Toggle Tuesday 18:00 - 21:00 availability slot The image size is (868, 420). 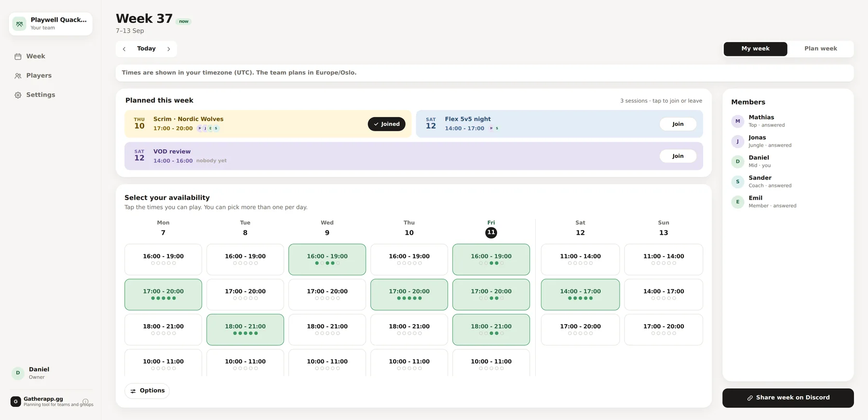(x=245, y=330)
